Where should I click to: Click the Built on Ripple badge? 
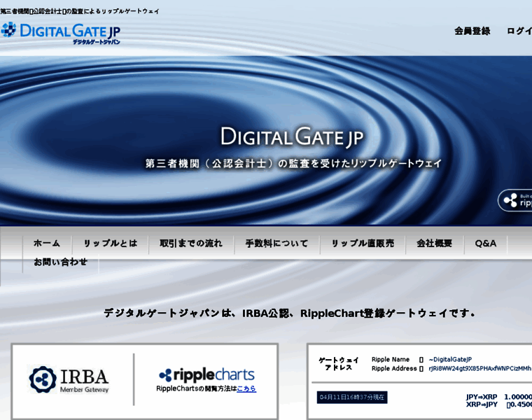(515, 200)
